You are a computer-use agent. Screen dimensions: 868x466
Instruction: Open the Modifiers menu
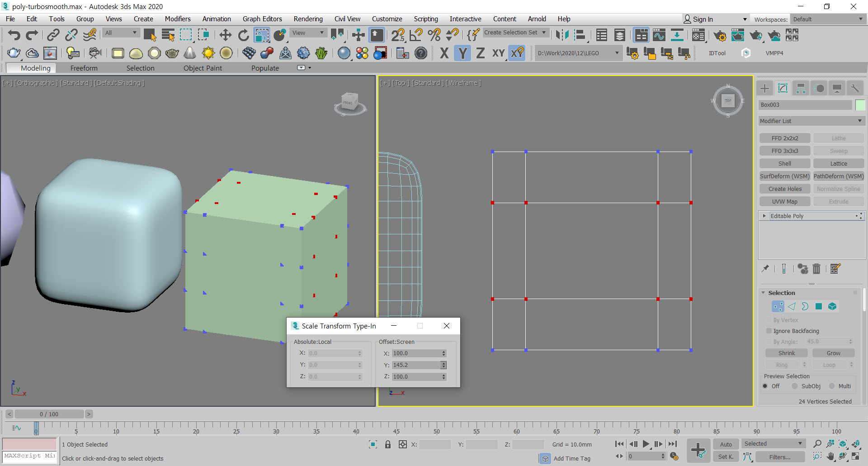pyautogui.click(x=177, y=19)
